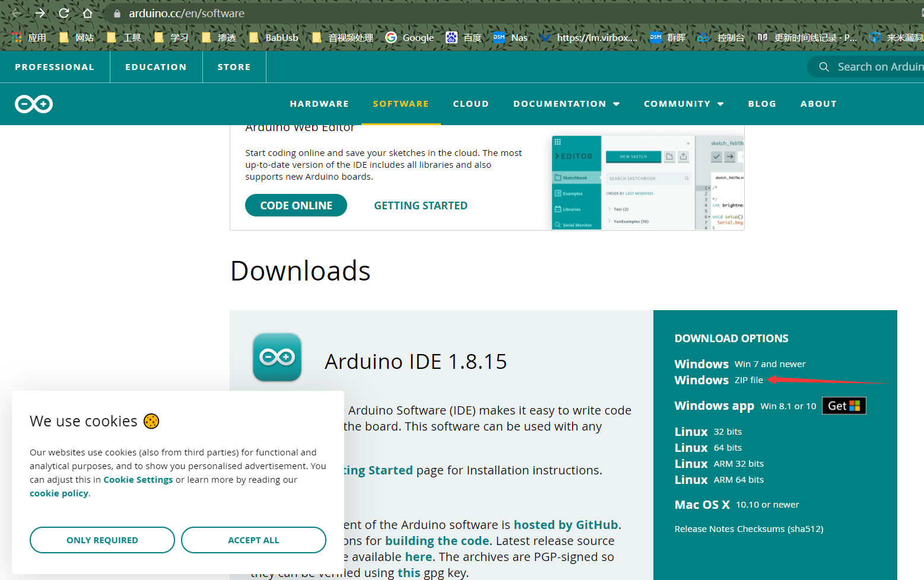Screen dimensions: 924x580
Task: Open Windows app Win 8.1 or 10 link
Action: tap(745, 406)
